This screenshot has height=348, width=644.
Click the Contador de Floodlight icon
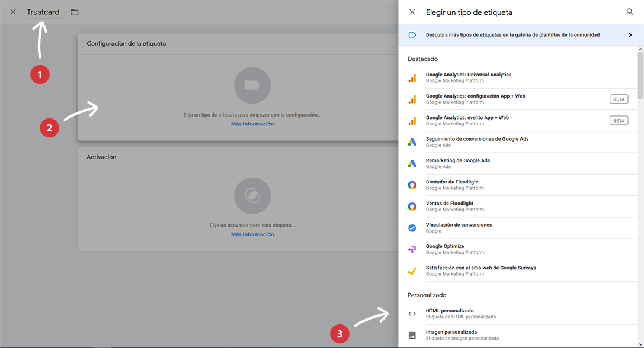coord(412,185)
